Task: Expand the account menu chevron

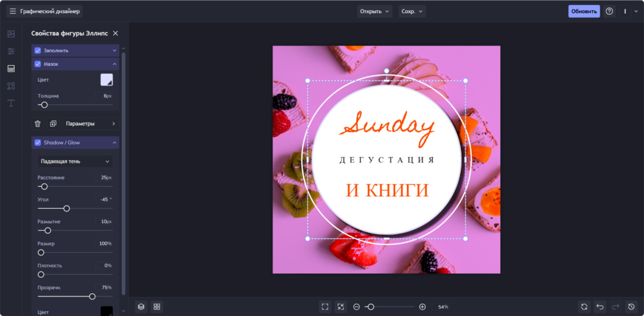Action: point(636,11)
